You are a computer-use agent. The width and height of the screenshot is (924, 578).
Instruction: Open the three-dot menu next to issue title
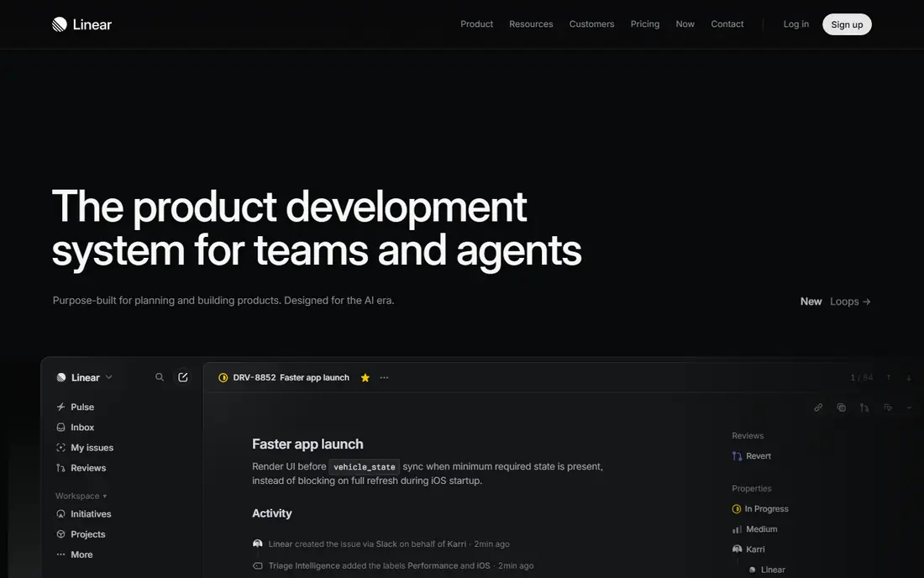tap(384, 378)
